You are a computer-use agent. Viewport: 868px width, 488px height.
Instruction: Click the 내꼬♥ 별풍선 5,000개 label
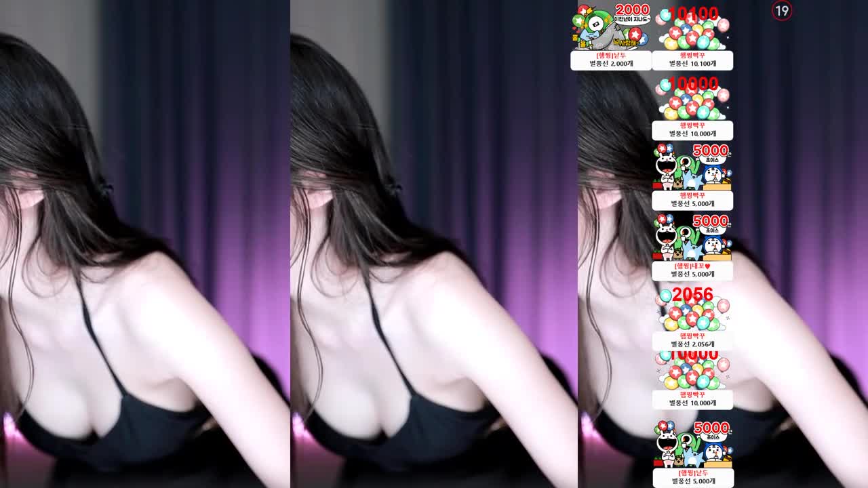point(692,270)
